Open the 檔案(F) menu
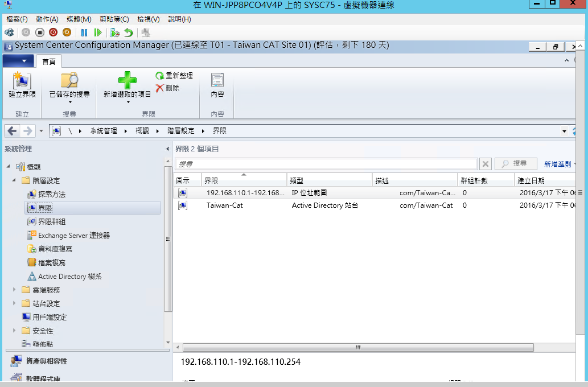 (x=17, y=19)
